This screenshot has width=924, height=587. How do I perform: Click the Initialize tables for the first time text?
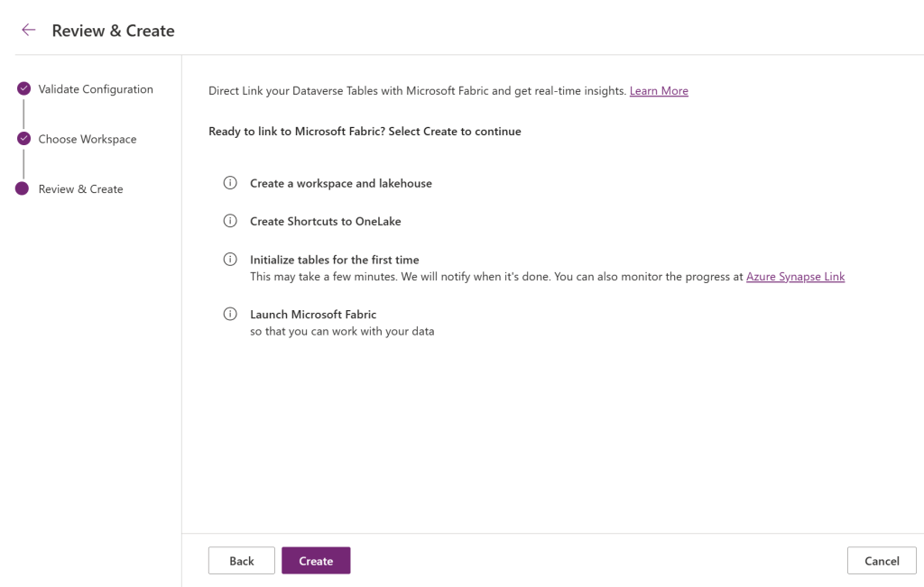click(334, 260)
